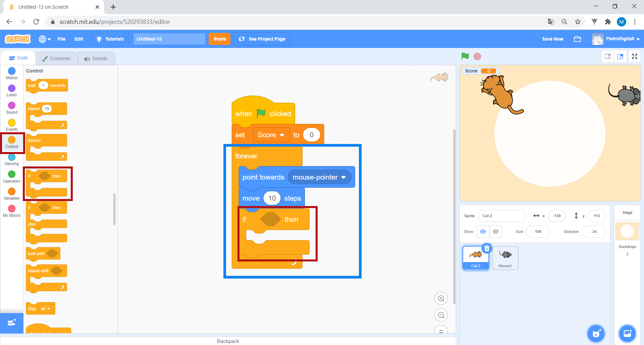Screen dimensions: 644x345
Task: Open the PedroDigitall account menu
Action: [616, 39]
